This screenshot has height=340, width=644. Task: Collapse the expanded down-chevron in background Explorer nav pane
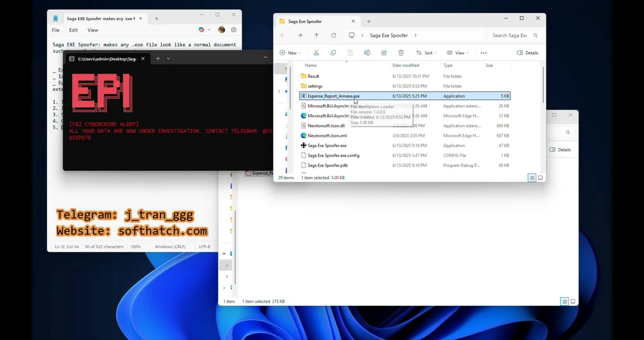tap(224, 253)
